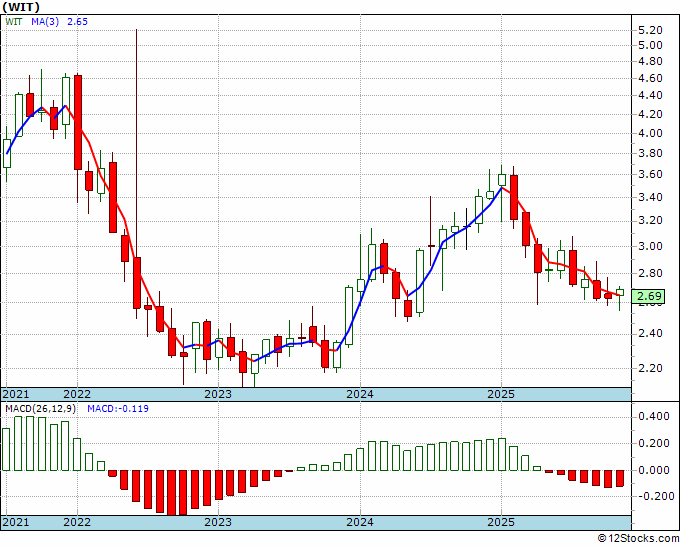The height and width of the screenshot is (546, 680).
Task: Click the 0.400 MACD axis label
Action: click(x=654, y=416)
